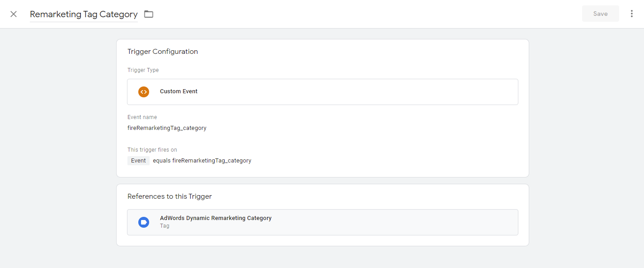Click the Trigger Configuration heading

click(163, 52)
